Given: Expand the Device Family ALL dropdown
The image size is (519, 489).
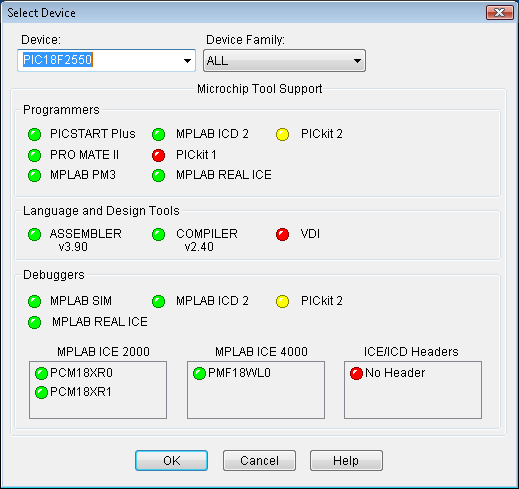Looking at the screenshot, I should pos(284,61).
